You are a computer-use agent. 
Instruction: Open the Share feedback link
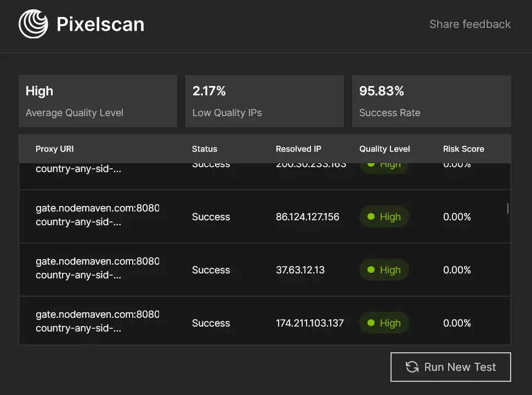coord(470,24)
